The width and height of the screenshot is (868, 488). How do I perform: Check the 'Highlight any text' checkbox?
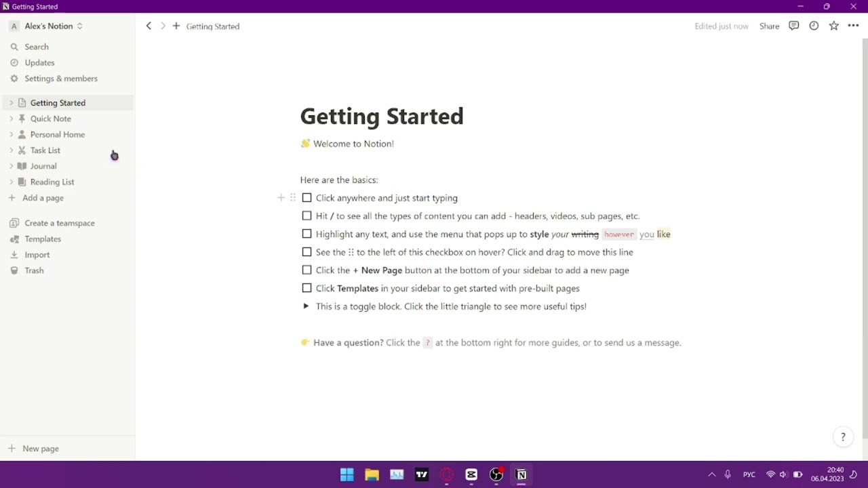click(x=307, y=234)
